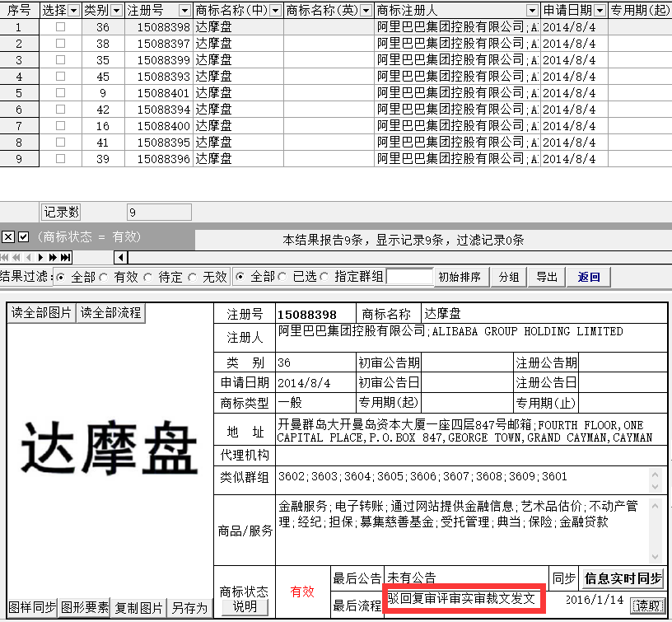The image size is (672, 622).
Task: Click the 读取 button by 2016/1/14
Action: pyautogui.click(x=647, y=606)
